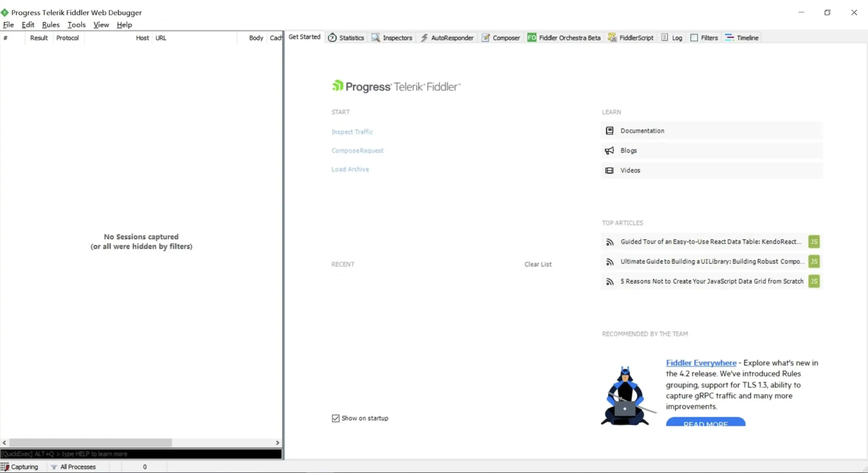Open the Guided Tour React Data Table article
Image resolution: width=868 pixels, height=473 pixels.
[x=712, y=242]
